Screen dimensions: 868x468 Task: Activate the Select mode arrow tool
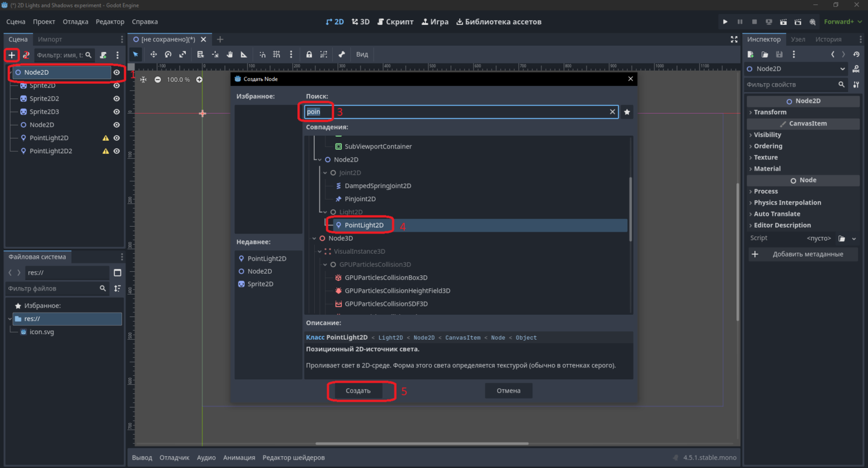136,54
